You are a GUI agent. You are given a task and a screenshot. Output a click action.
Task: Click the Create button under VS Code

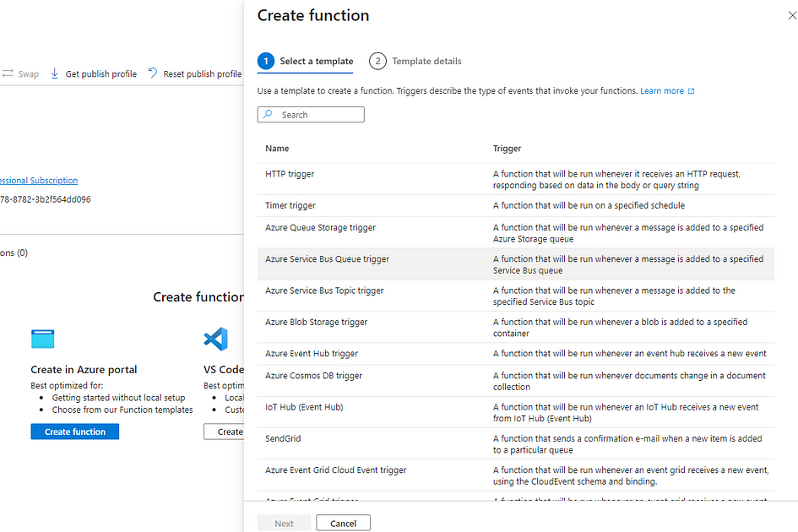tap(224, 432)
